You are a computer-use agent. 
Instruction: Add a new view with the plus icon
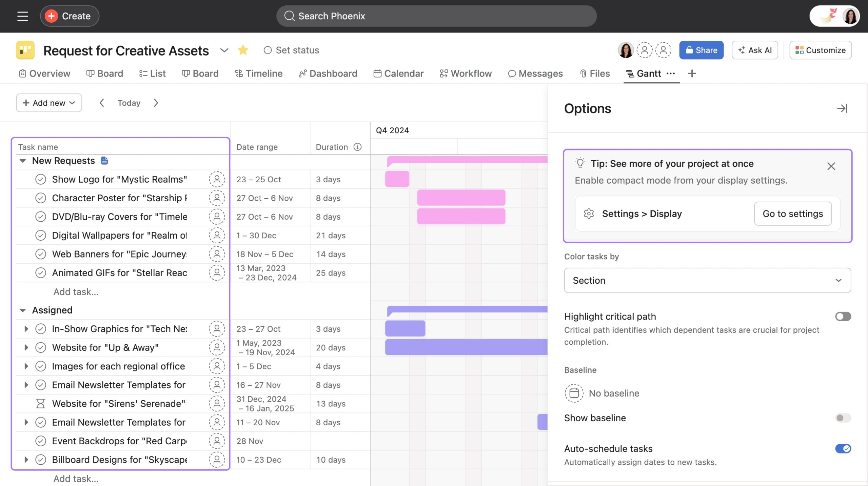(692, 74)
